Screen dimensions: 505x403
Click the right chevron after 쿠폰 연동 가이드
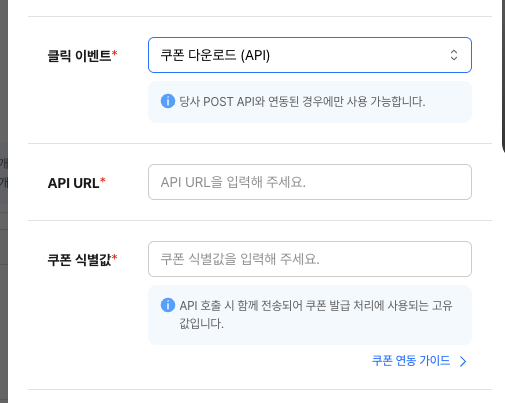463,361
